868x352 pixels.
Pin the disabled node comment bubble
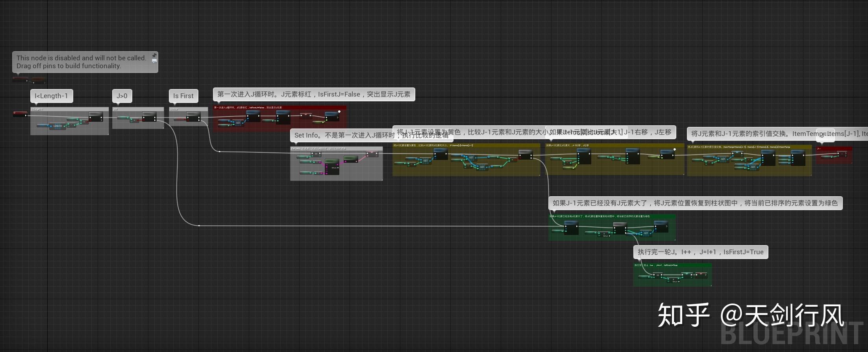pos(154,55)
